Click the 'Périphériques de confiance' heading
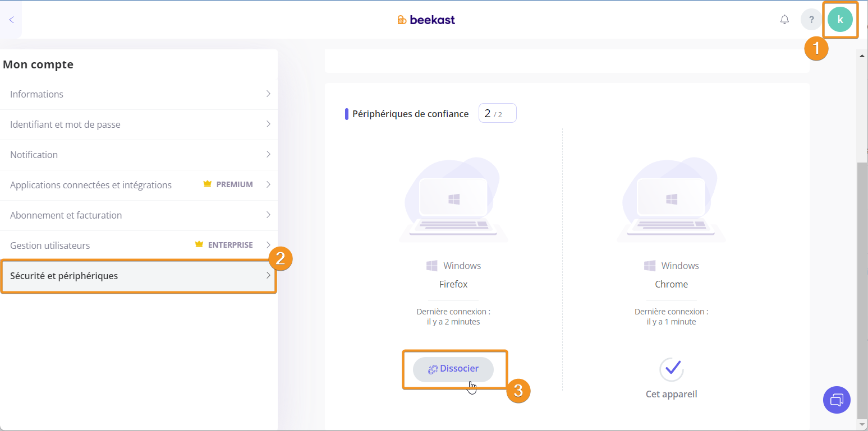The height and width of the screenshot is (431, 868). 410,114
